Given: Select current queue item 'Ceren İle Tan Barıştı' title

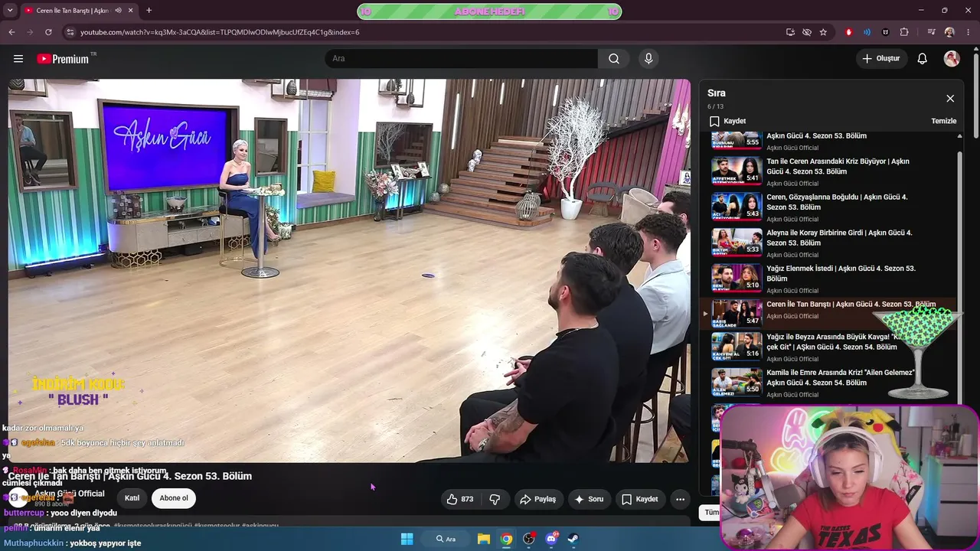Looking at the screenshot, I should click(x=851, y=305).
